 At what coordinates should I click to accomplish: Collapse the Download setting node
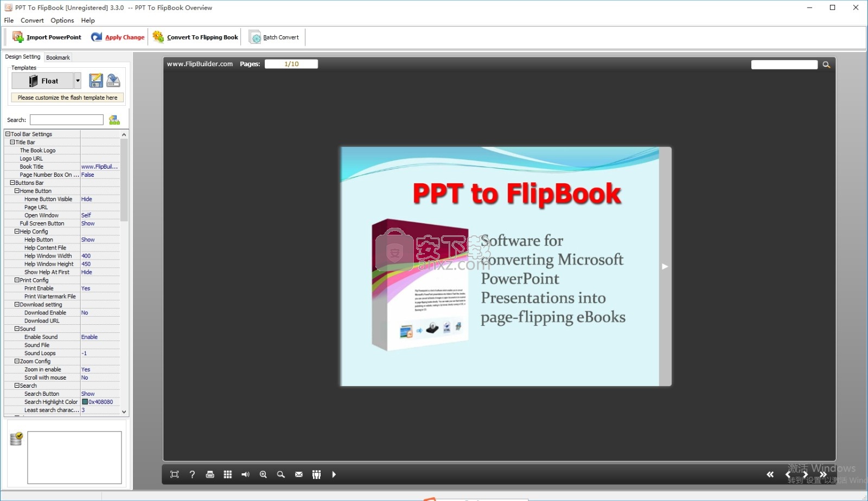point(17,305)
